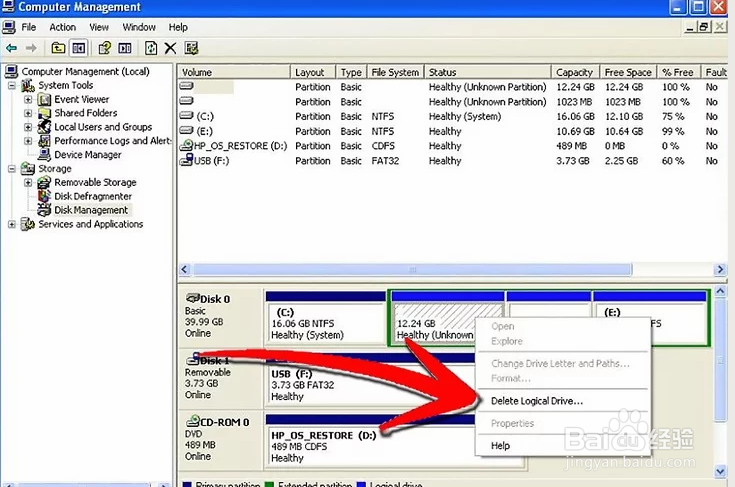Screen dimensions: 735x487
Task: Sort by the File System column header
Action: 395,72
